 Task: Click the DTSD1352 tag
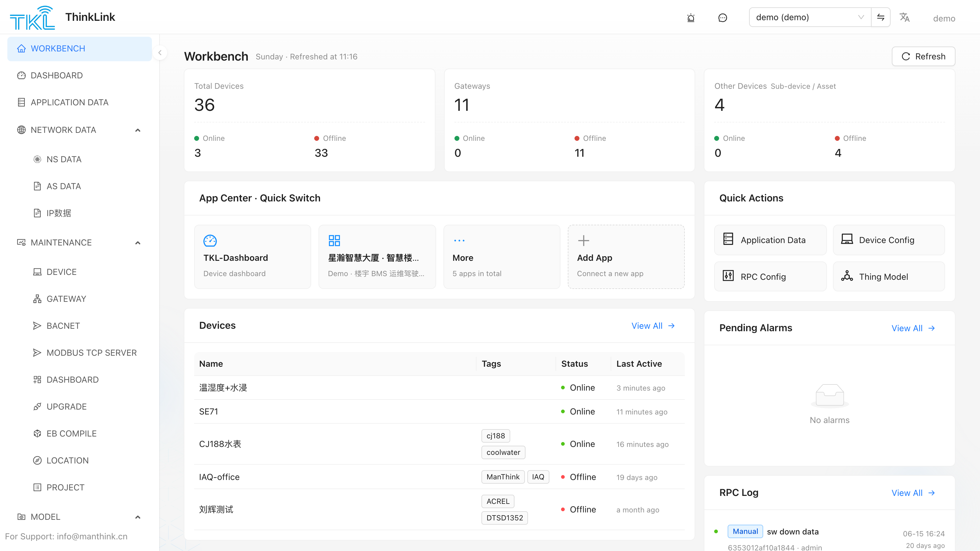tap(504, 518)
